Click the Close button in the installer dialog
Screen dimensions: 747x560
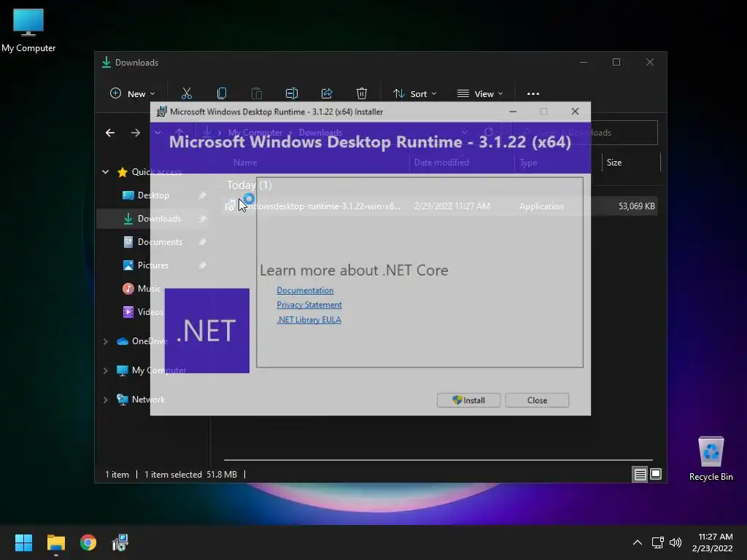tap(537, 400)
